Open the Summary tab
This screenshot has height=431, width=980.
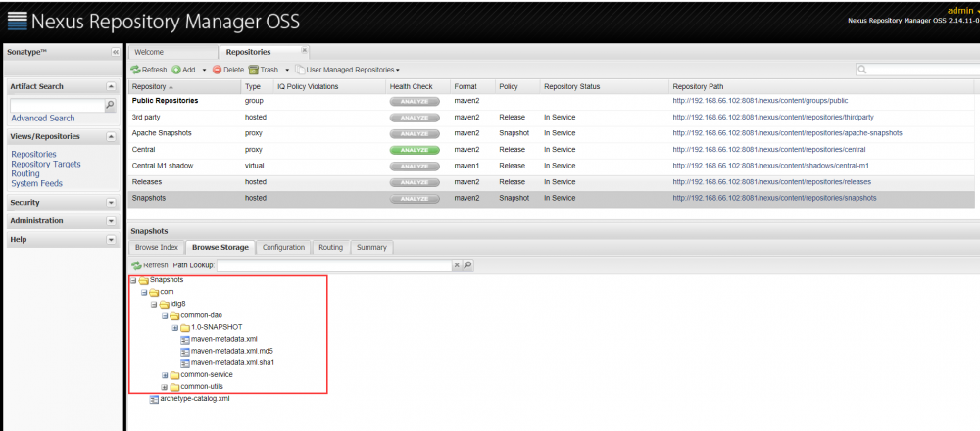point(371,248)
